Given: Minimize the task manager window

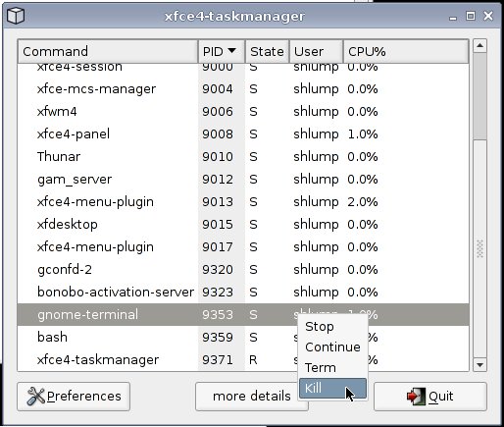Looking at the screenshot, I should point(453,17).
